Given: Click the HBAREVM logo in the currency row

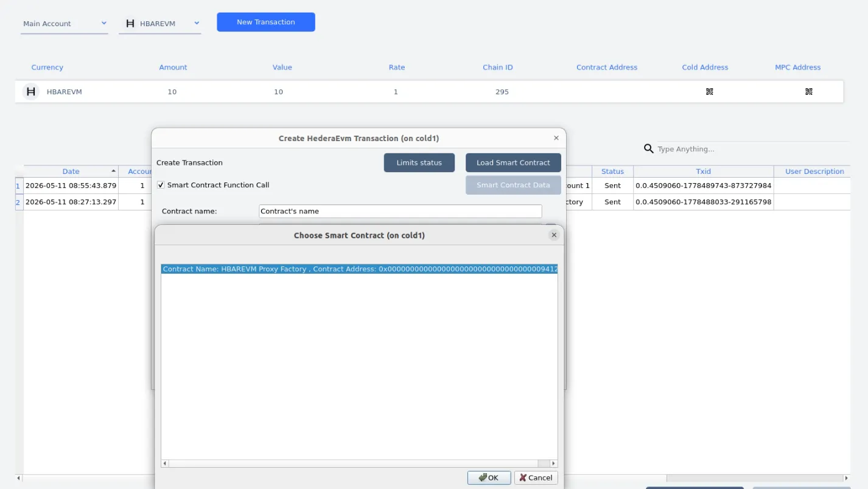Looking at the screenshot, I should [30, 92].
